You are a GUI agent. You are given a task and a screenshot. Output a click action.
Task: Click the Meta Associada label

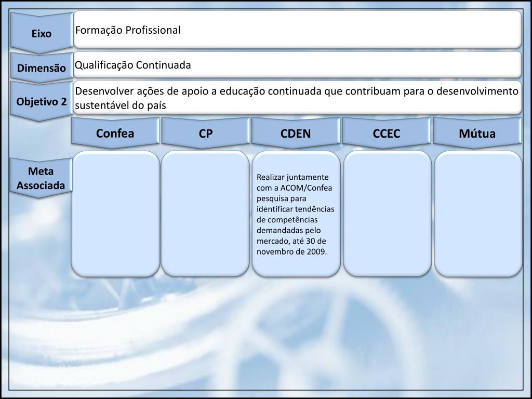41,178
